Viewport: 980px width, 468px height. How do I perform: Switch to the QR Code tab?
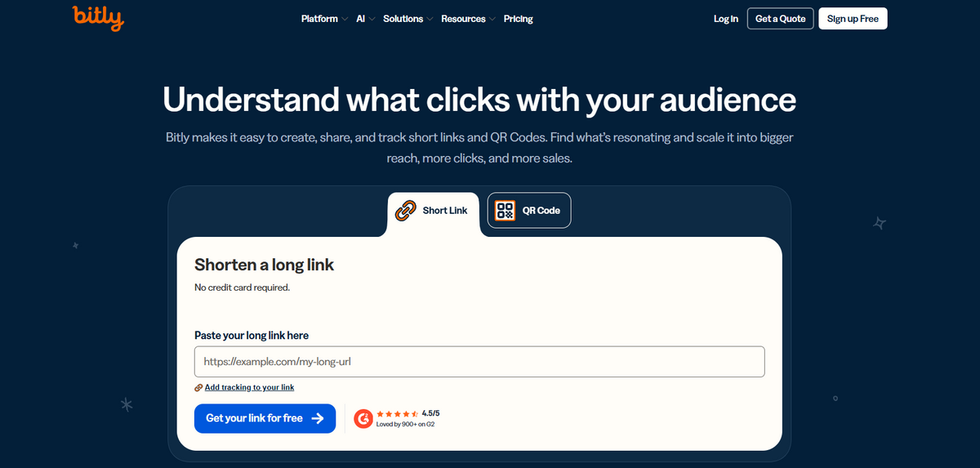tap(529, 211)
